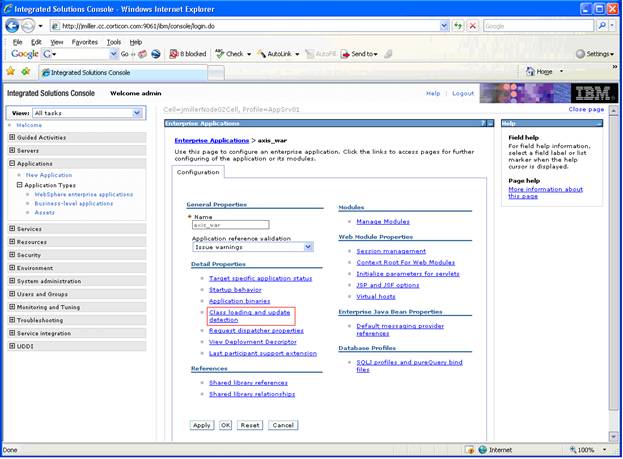The width and height of the screenshot is (623, 459).
Task: Click the Internet zone globe icon in the status bar
Action: (482, 450)
